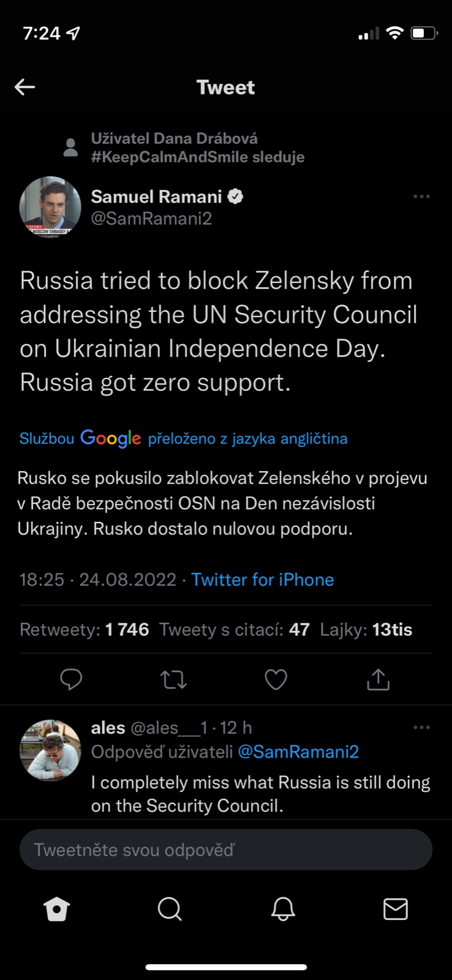Retweet Samuel Ramani's tweet
The width and height of the screenshot is (452, 980).
pos(173,679)
